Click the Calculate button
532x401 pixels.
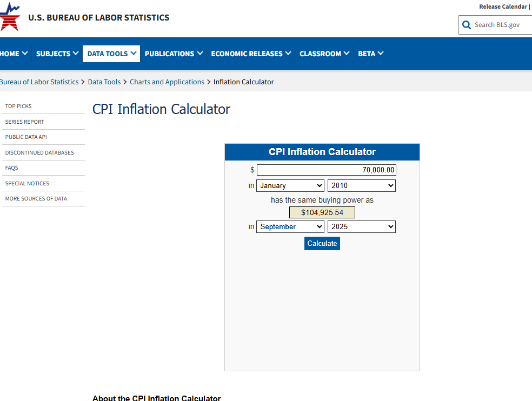click(x=322, y=244)
